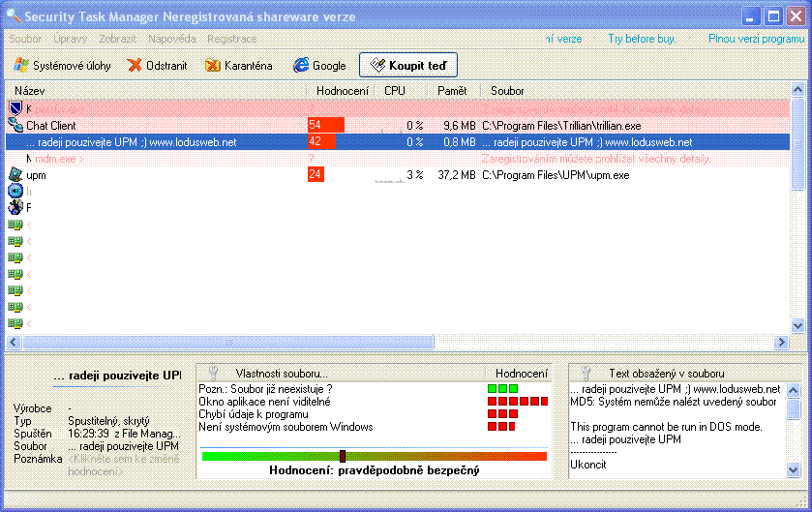The image size is (812, 512).
Task: Click the Systémové úlohy Windows flag icon
Action: point(21,65)
